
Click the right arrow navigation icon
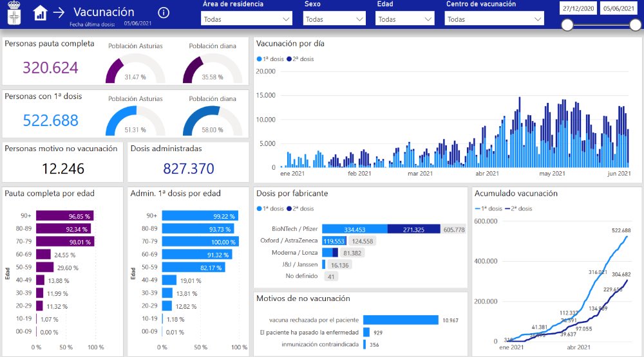(x=59, y=12)
